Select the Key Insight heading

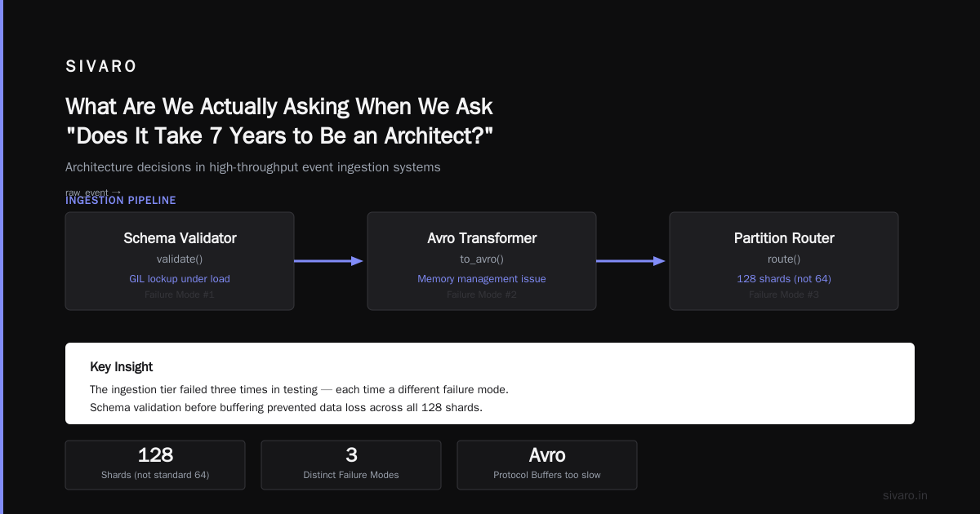click(x=121, y=367)
